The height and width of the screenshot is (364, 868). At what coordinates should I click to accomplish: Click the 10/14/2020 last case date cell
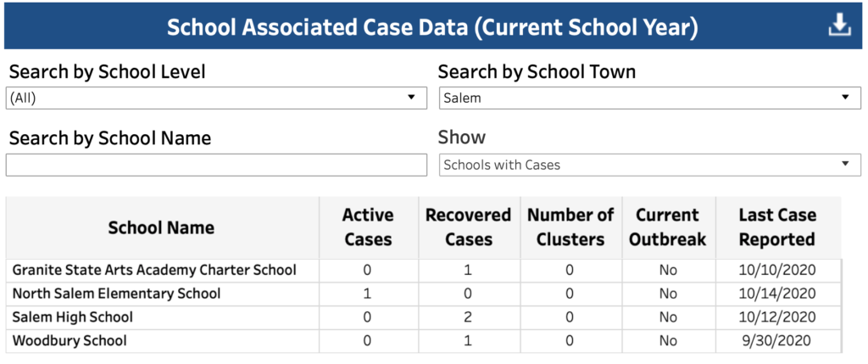pos(778,294)
